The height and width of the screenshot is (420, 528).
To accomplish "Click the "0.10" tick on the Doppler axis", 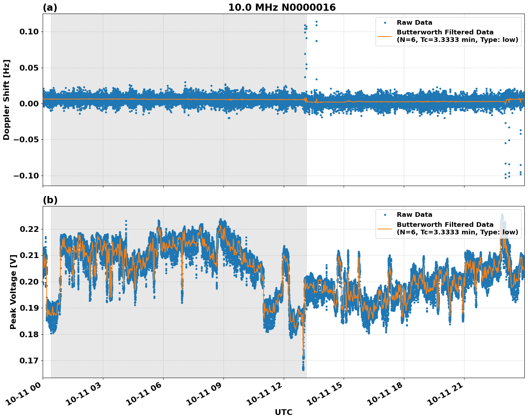I will (28, 32).
